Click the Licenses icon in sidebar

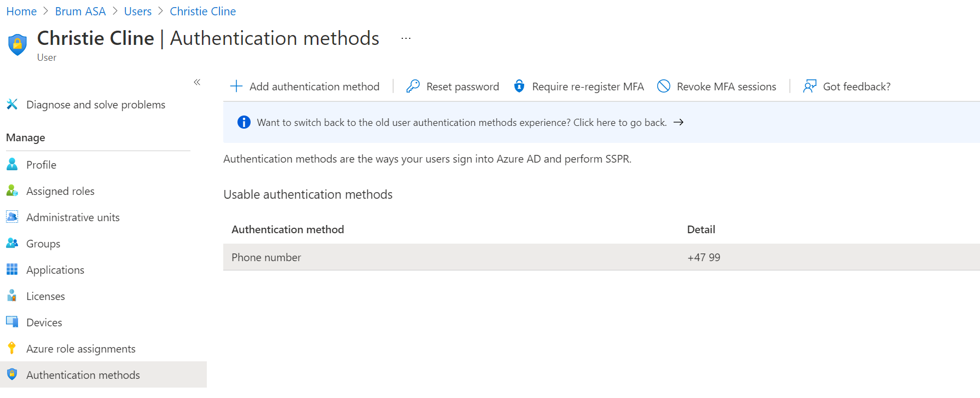point(12,296)
